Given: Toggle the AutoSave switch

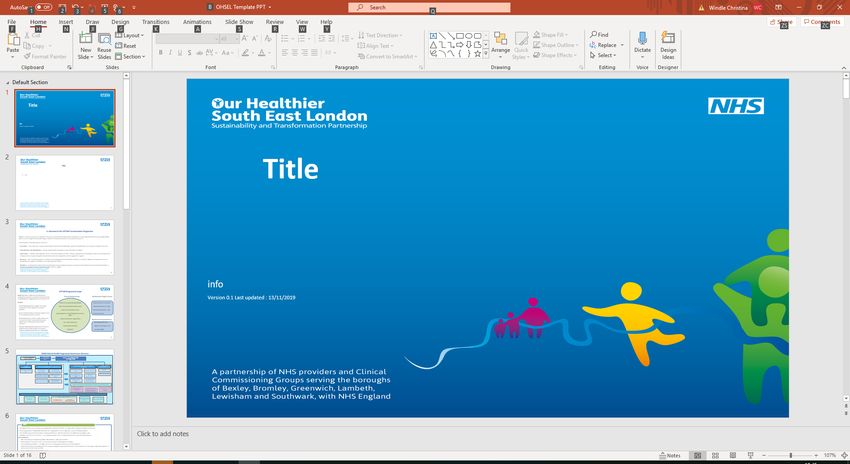Looking at the screenshot, I should click(x=44, y=7).
